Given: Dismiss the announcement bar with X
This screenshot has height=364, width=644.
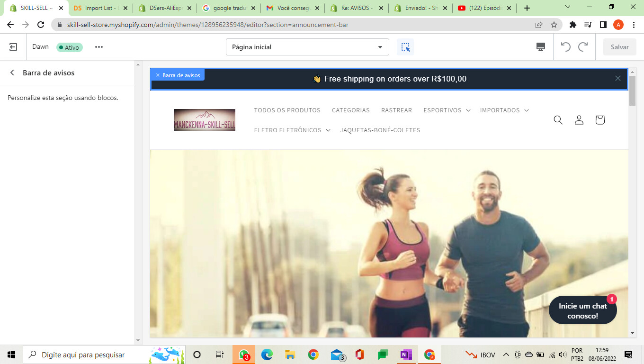Looking at the screenshot, I should (x=617, y=79).
